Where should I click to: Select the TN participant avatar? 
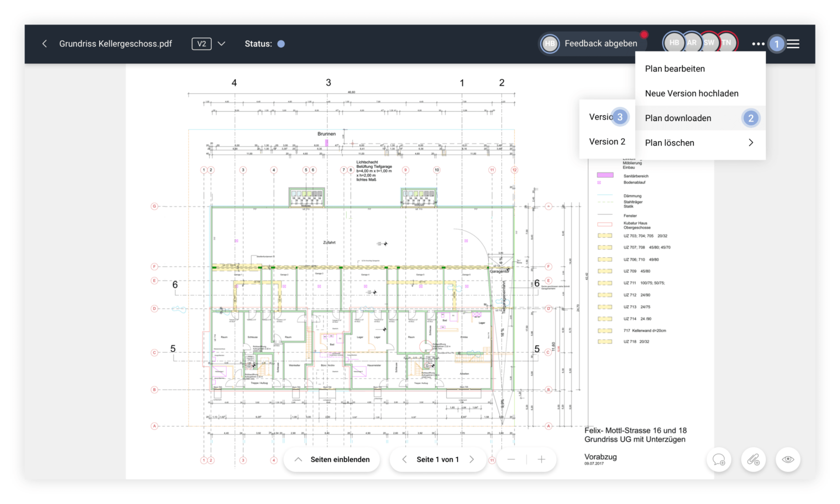click(x=726, y=43)
